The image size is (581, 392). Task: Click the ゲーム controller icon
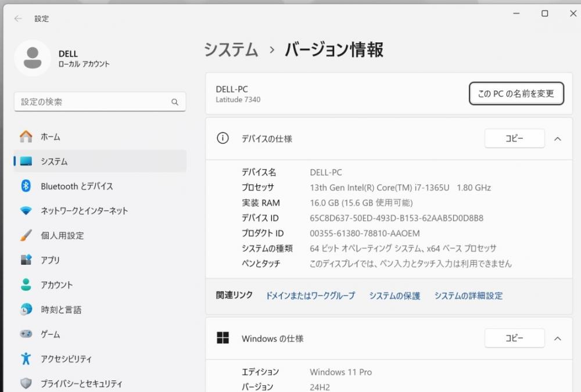click(x=26, y=334)
